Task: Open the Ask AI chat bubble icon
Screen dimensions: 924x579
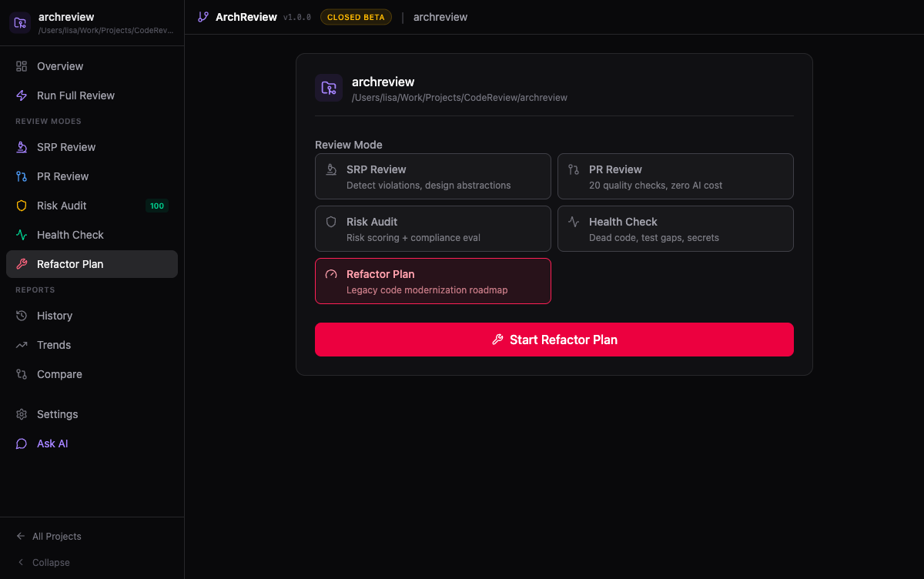Action: coord(22,443)
